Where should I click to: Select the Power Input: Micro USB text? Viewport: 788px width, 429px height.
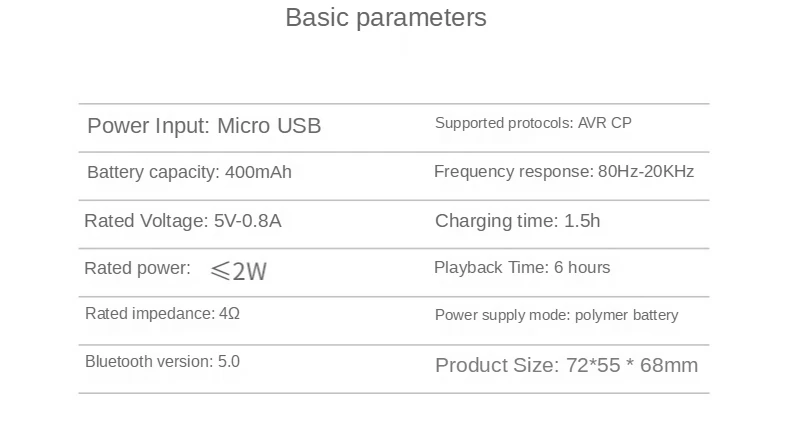(204, 126)
